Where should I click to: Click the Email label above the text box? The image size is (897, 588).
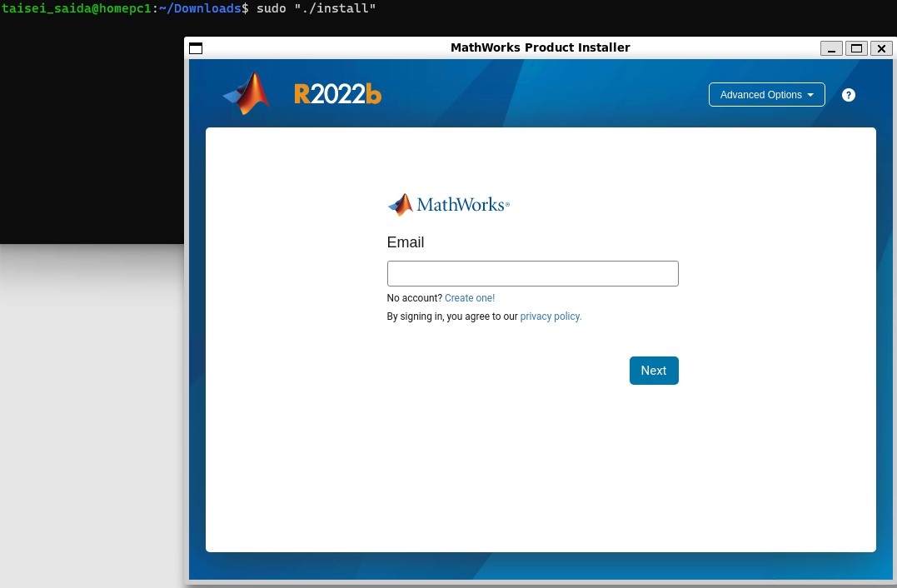(x=405, y=242)
